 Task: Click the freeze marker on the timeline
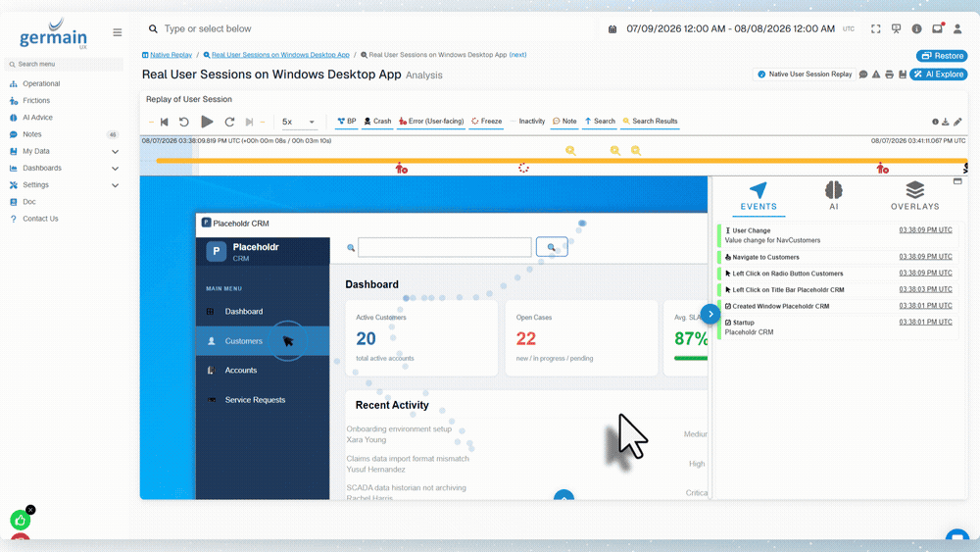(523, 168)
